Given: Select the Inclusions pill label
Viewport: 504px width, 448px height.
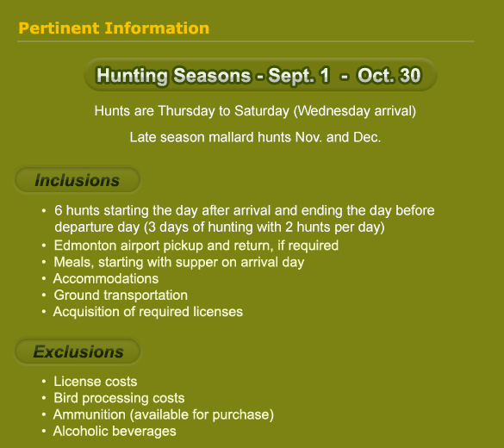Looking at the screenshot, I should tap(78, 180).
